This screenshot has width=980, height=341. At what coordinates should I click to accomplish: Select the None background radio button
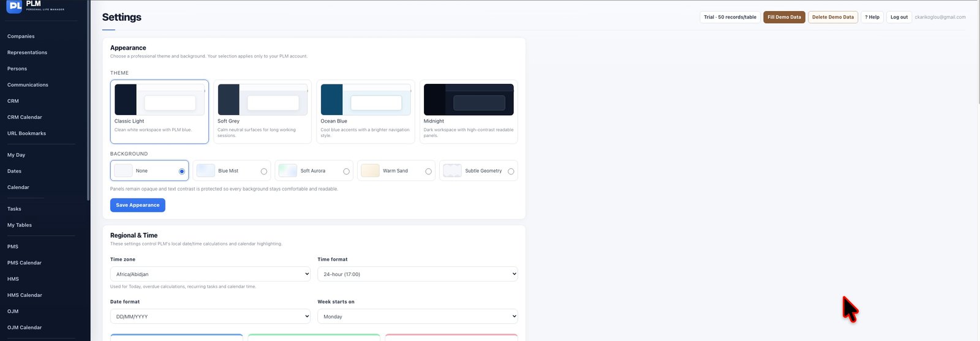(x=182, y=171)
